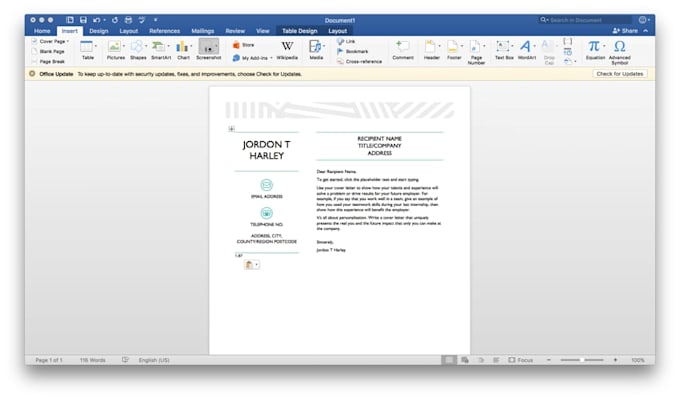
Task: Insert a Text Box
Action: coord(503,46)
